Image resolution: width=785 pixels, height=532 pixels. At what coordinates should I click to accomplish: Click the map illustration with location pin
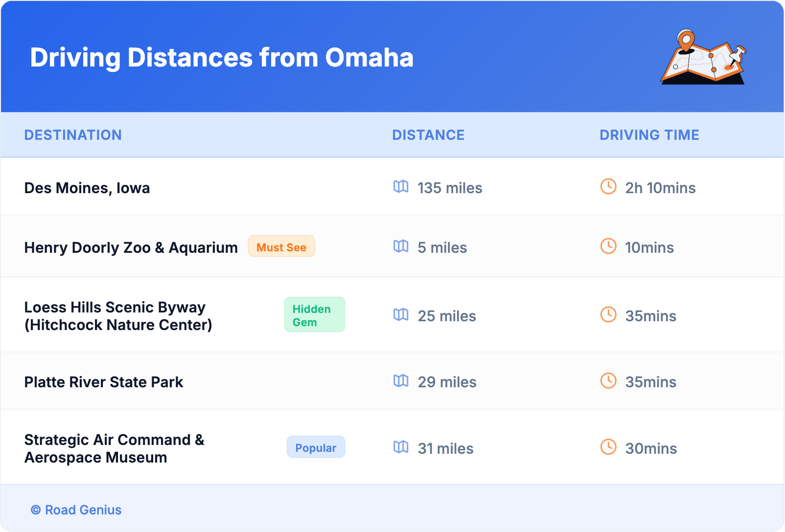703,57
